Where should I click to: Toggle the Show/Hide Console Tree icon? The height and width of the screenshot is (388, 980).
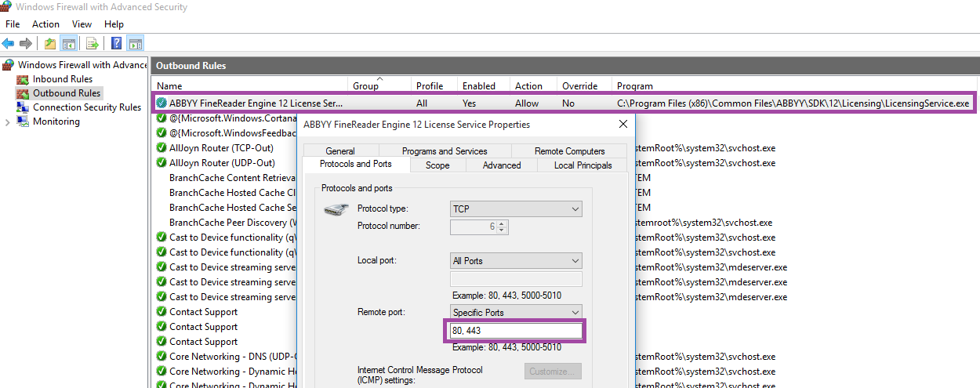tap(68, 43)
